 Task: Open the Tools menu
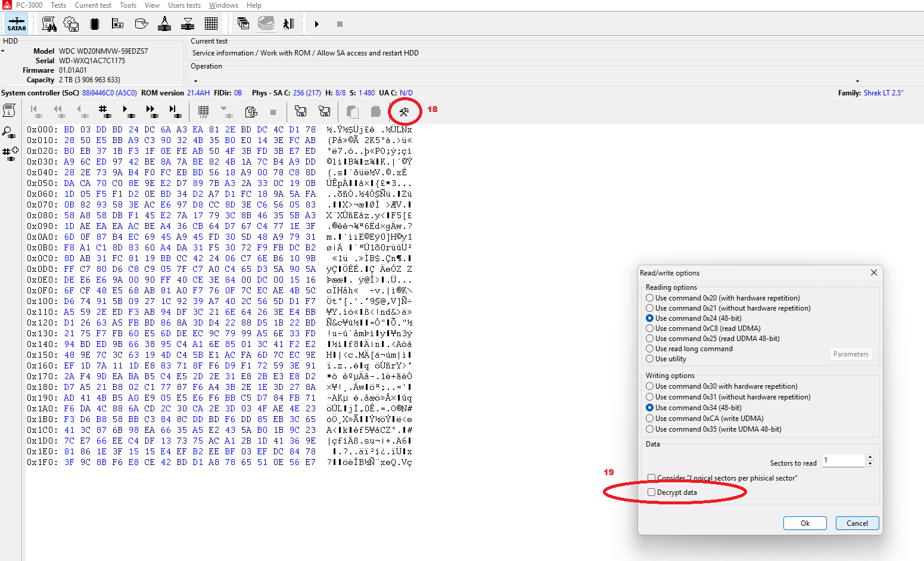(x=128, y=5)
